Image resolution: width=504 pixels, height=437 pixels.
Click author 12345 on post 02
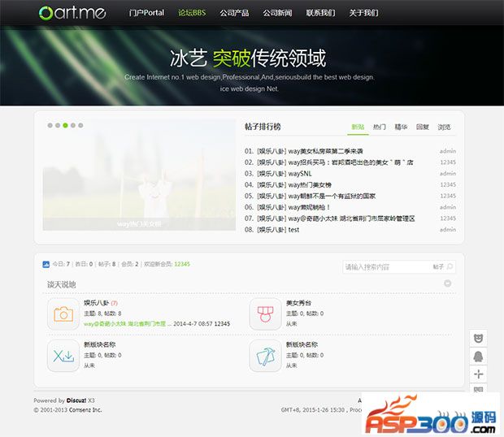[448, 162]
